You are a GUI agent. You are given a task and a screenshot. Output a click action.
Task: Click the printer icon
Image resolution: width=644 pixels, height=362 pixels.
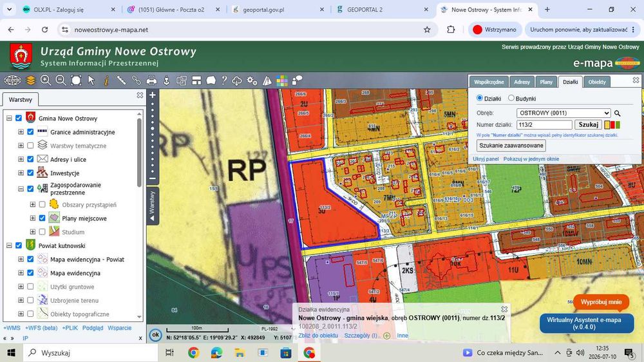pos(151,80)
